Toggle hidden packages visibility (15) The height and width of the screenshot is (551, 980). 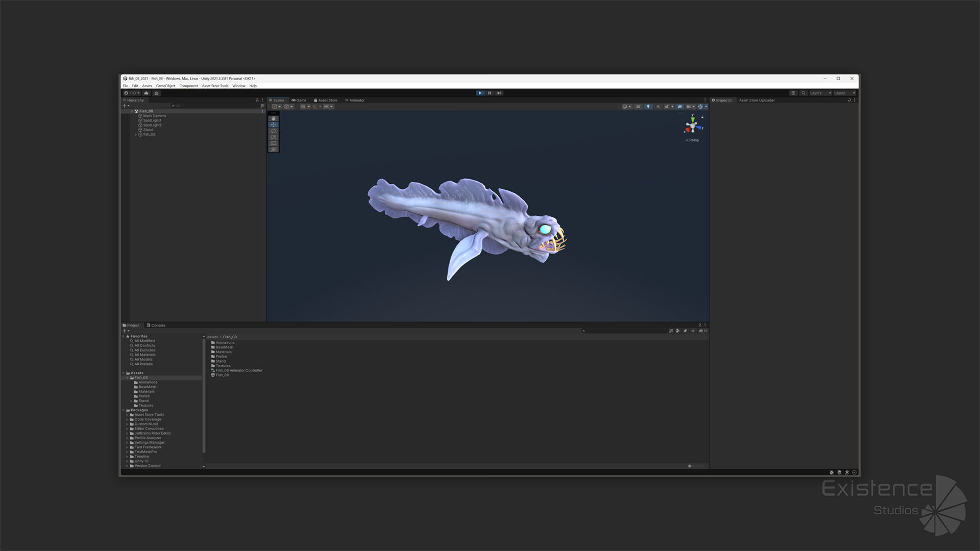click(x=703, y=331)
